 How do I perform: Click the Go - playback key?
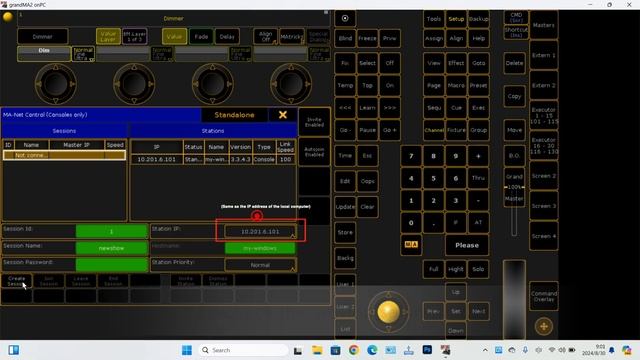(x=345, y=130)
